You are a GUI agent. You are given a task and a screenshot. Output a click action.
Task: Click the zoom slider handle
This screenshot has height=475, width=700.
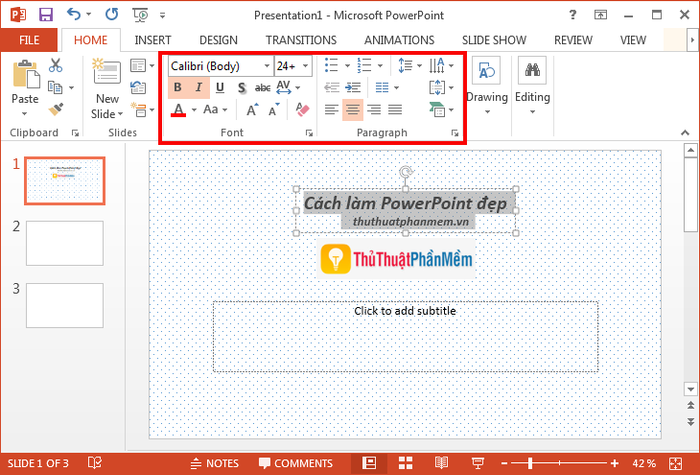tap(530, 463)
